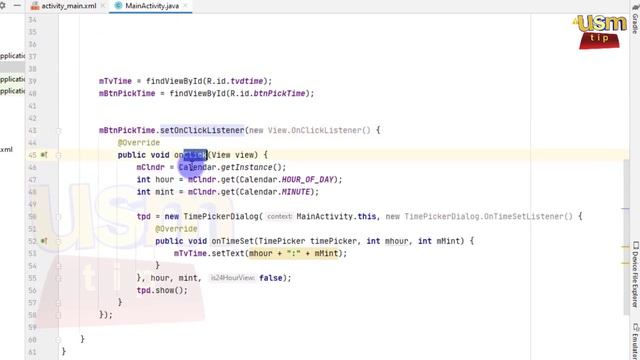Click the @Override annotation on line 51

tap(176, 229)
